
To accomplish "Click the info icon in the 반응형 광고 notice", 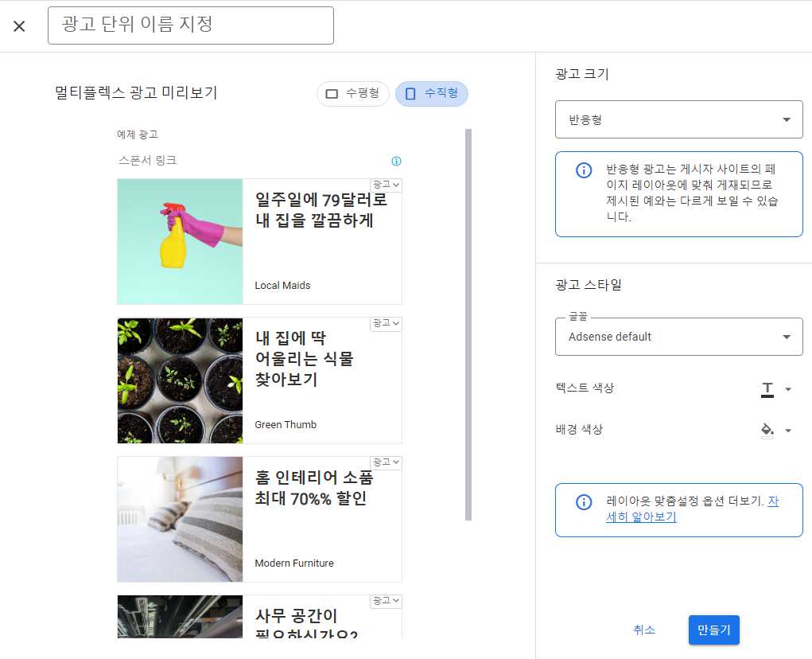I will click(584, 170).
